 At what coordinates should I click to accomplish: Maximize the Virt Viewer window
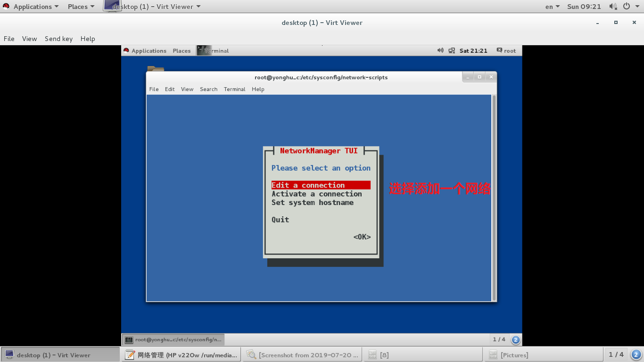click(616, 23)
